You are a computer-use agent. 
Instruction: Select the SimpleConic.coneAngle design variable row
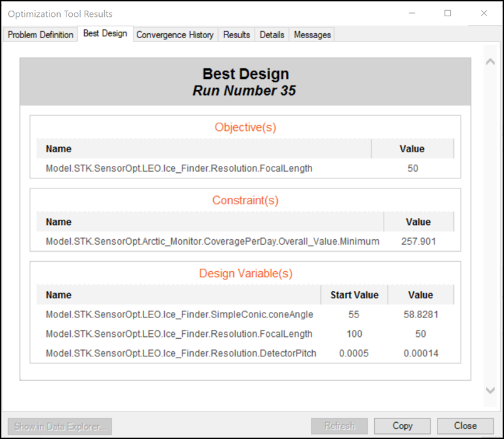pos(179,314)
